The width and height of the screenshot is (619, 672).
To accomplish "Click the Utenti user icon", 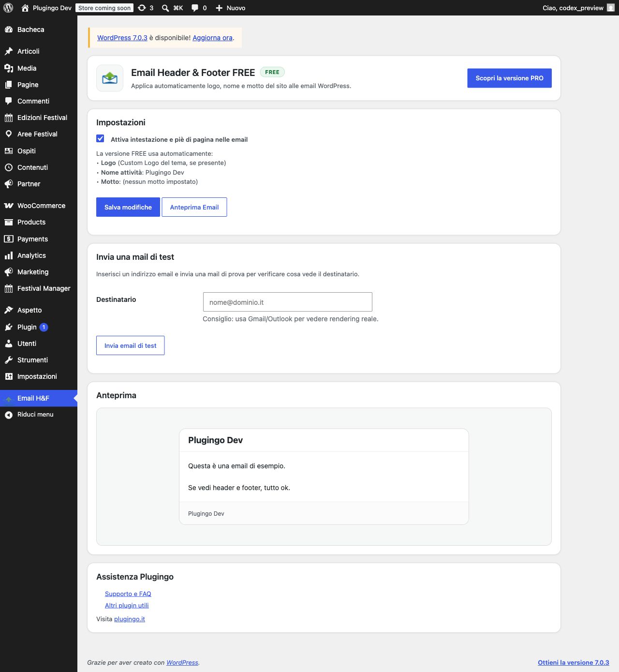I will (x=9, y=343).
